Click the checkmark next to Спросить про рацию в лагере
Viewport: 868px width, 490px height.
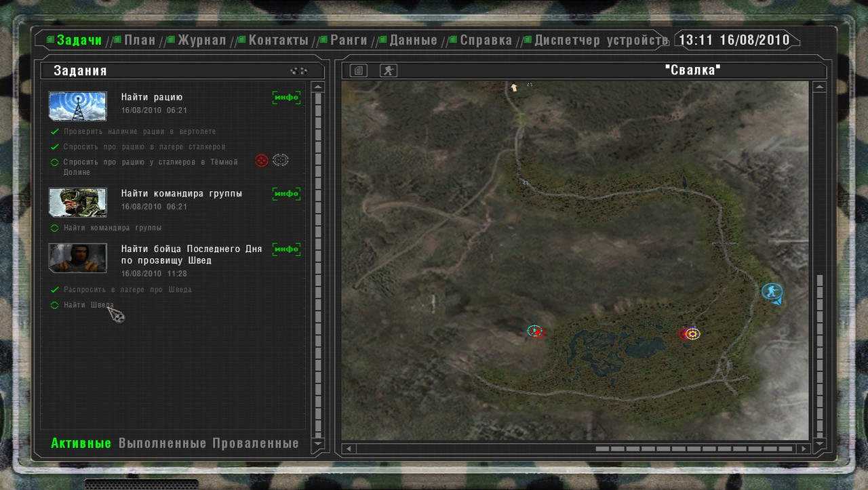[x=54, y=147]
